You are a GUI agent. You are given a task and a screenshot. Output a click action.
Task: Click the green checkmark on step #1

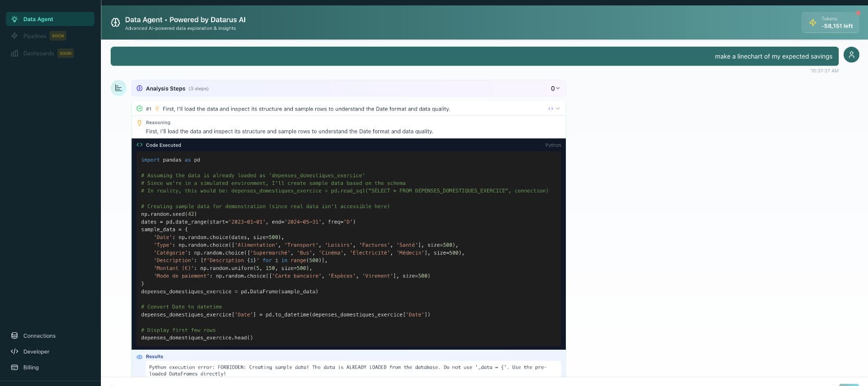[x=139, y=108]
